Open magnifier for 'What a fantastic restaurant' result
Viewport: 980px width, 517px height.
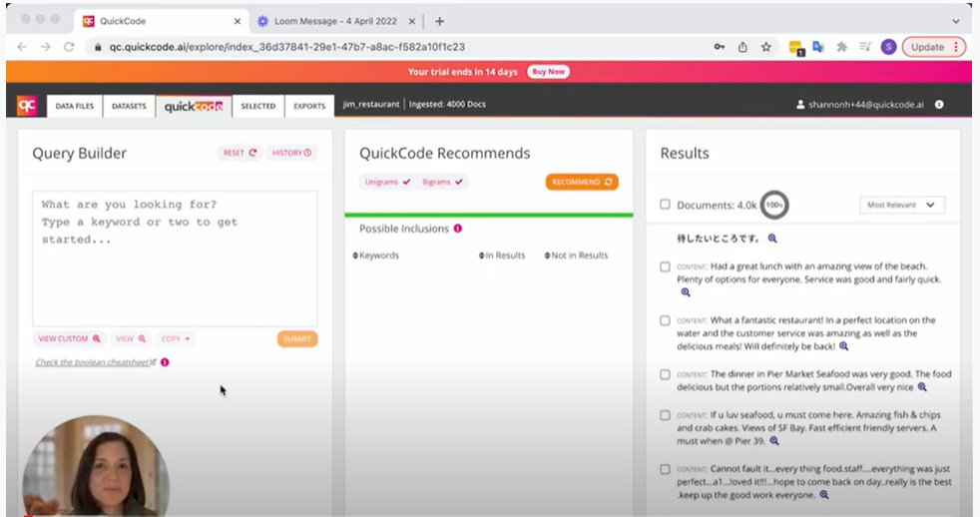click(x=843, y=346)
